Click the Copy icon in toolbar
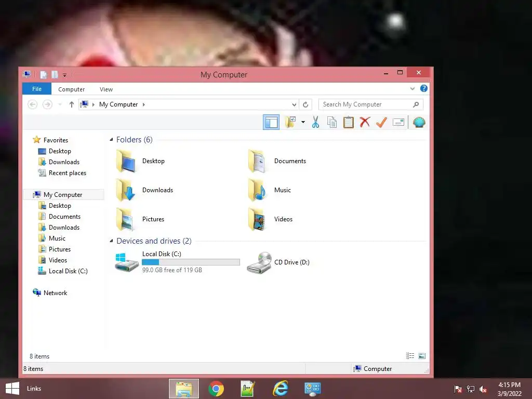The image size is (532, 399). 332,122
